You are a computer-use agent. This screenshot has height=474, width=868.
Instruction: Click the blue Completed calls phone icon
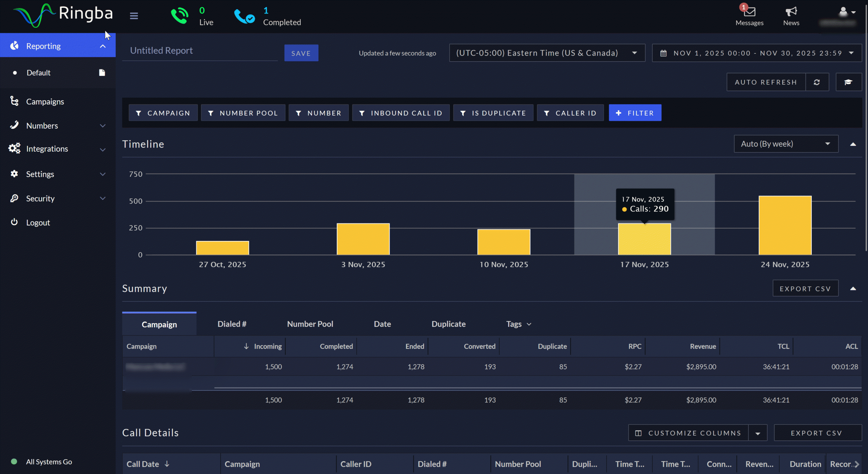point(244,16)
